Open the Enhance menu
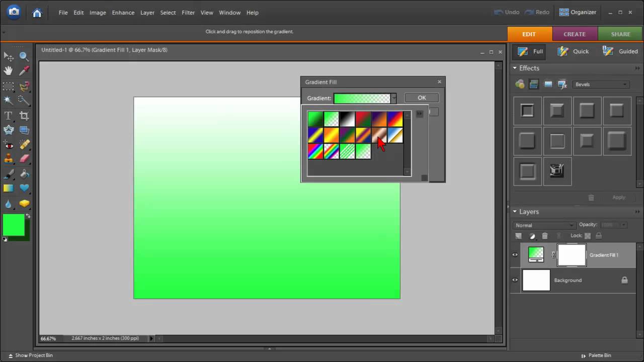 [123, 13]
